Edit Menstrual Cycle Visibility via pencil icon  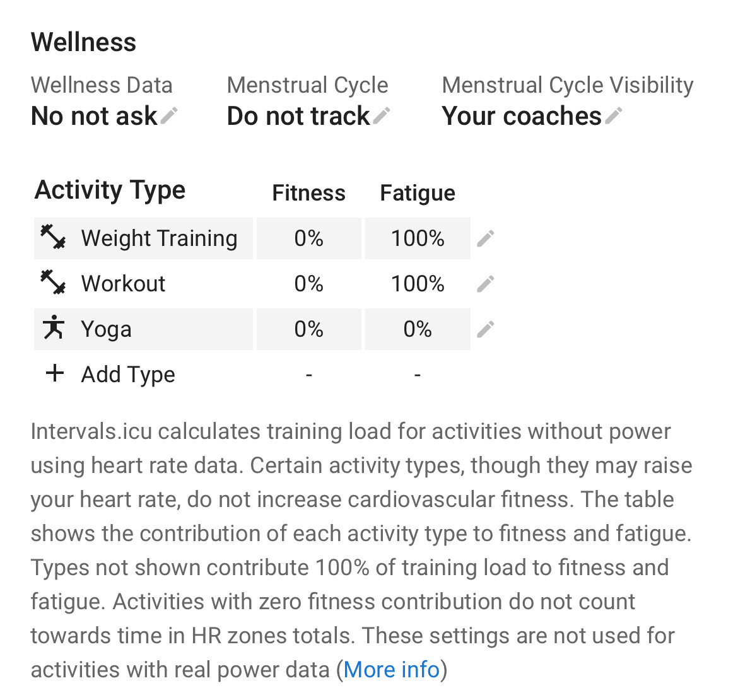614,116
